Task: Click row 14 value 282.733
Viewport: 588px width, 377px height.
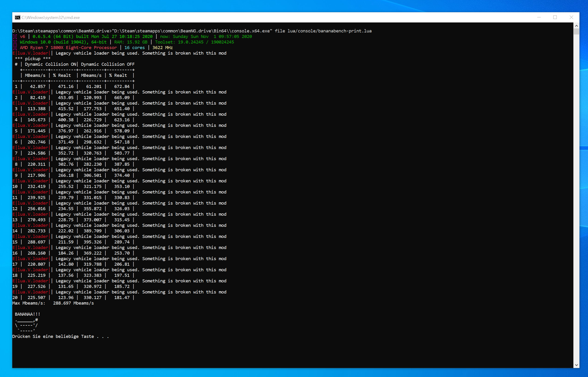Action: point(37,231)
